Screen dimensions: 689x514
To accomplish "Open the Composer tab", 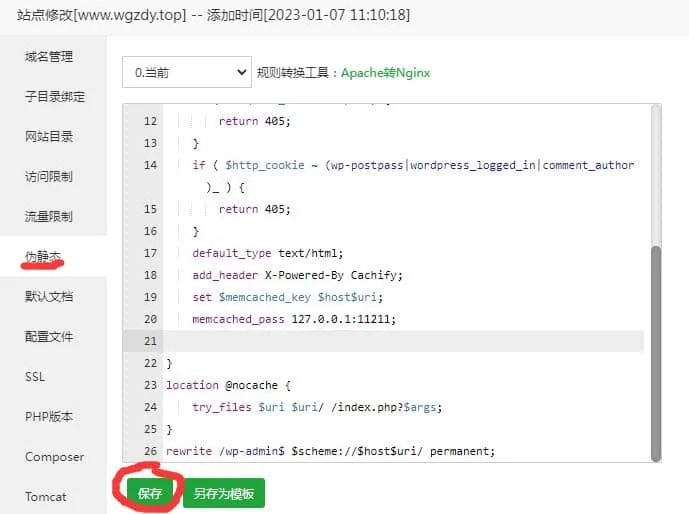I will click(54, 457).
